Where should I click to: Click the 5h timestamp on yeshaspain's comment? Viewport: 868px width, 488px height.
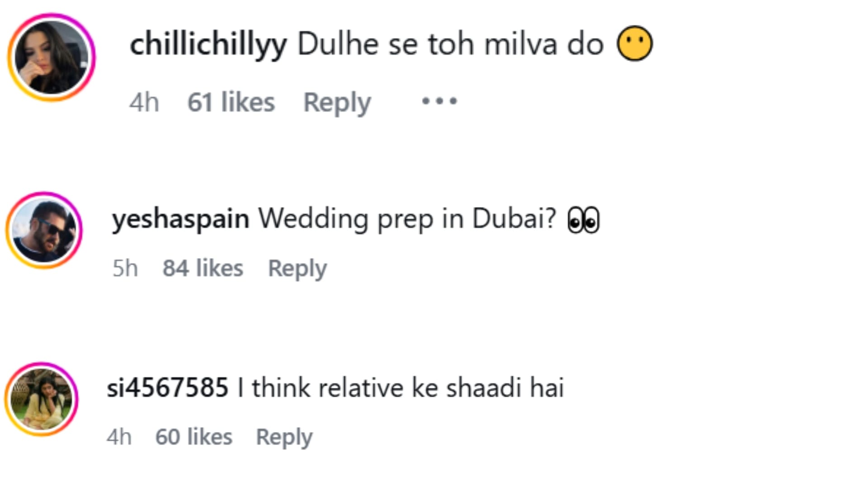point(125,268)
